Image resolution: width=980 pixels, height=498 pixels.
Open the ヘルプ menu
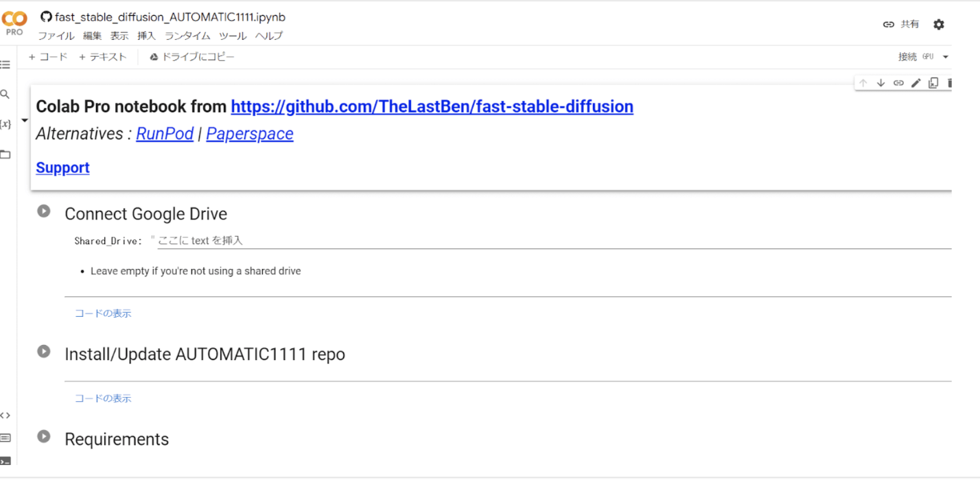click(269, 36)
